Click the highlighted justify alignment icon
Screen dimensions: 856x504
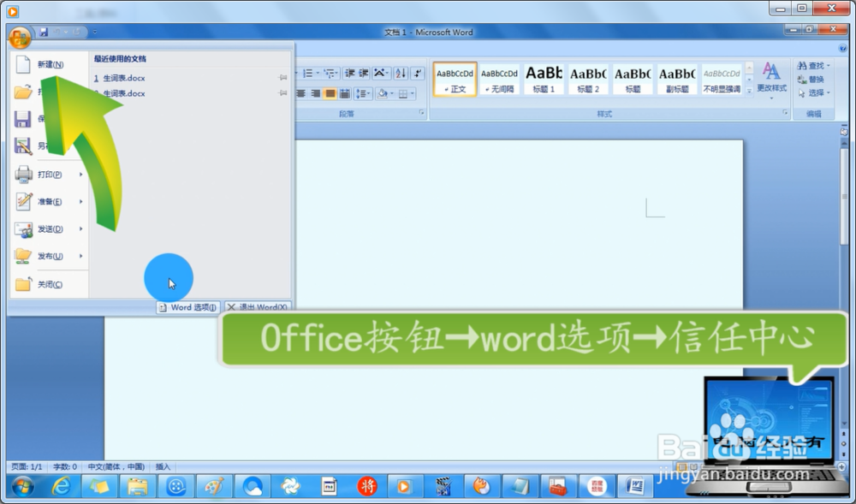[x=330, y=94]
